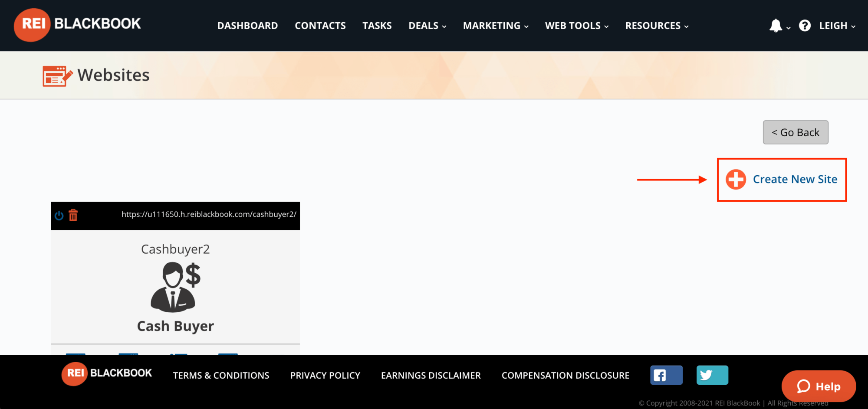Open the Contacts page
The width and height of the screenshot is (868, 409).
point(320,26)
